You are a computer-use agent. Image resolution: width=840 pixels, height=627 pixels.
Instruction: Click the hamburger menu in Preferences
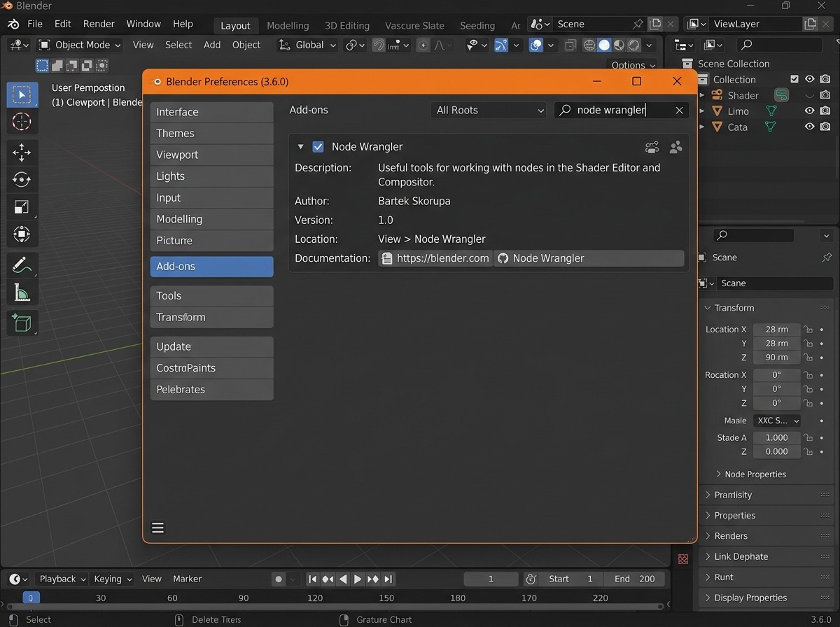[x=157, y=528]
